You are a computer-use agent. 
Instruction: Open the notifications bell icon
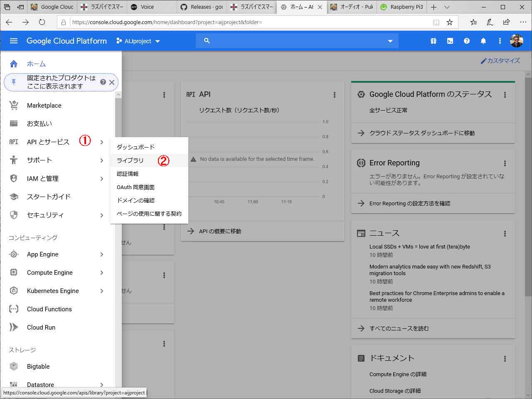pyautogui.click(x=483, y=41)
